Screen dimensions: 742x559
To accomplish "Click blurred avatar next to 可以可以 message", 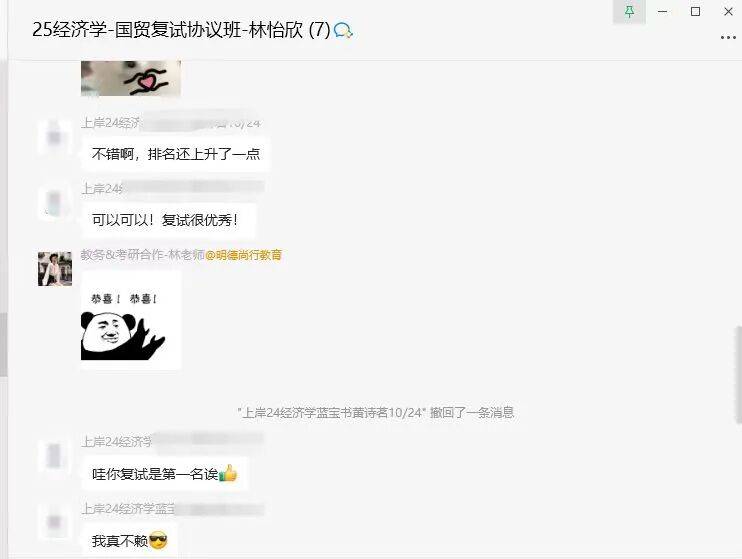I will click(x=55, y=203).
